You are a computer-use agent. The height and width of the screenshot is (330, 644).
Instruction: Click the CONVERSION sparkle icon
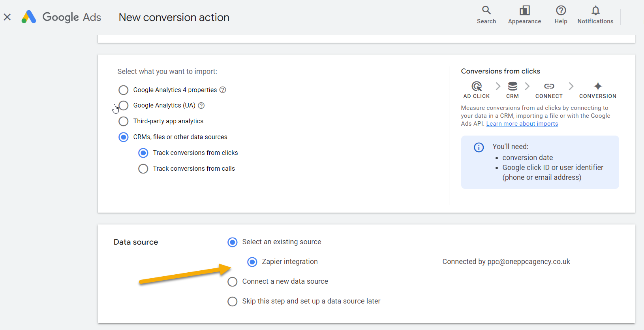pyautogui.click(x=598, y=86)
